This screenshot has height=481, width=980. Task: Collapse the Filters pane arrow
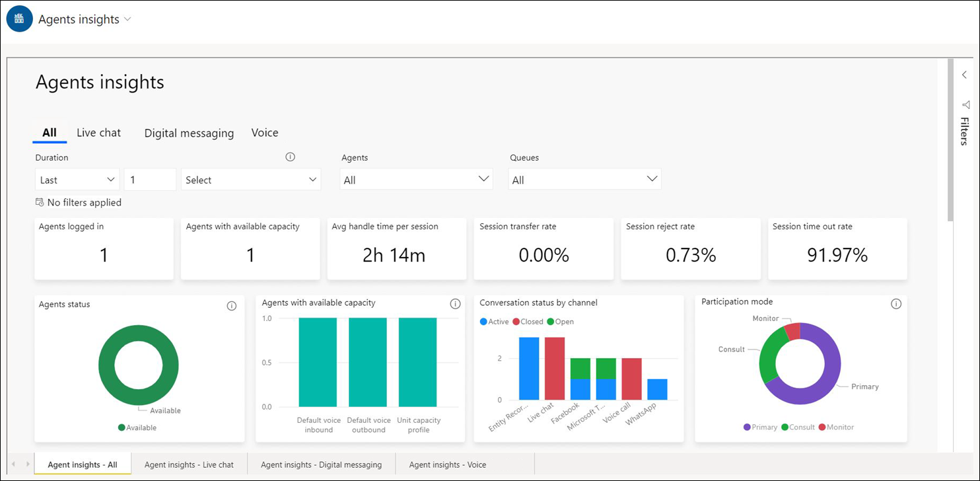[x=965, y=75]
